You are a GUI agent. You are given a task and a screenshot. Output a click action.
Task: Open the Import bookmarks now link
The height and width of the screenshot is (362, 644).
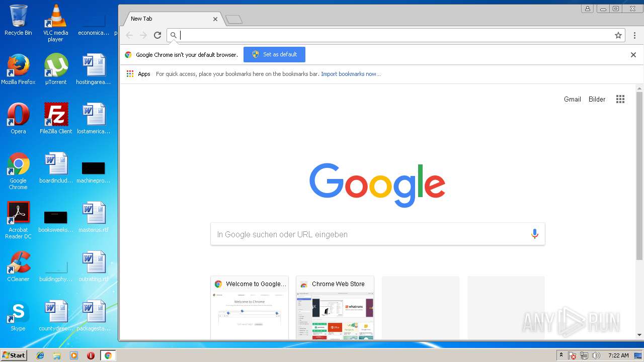351,74
